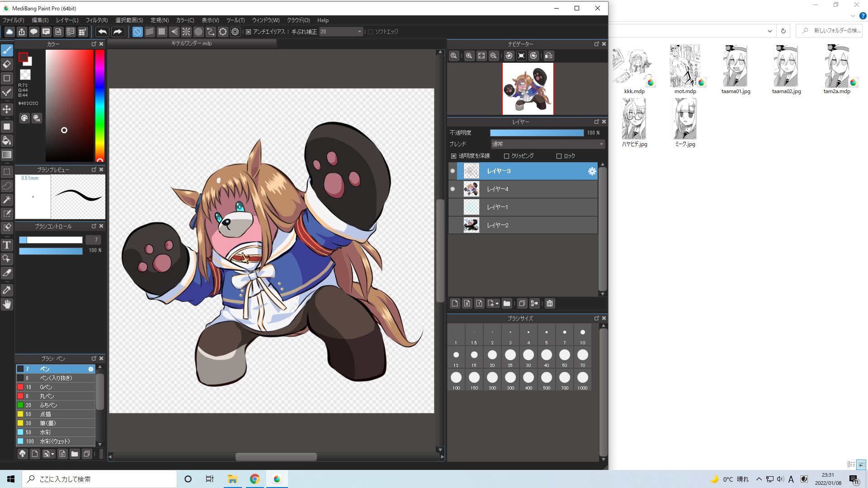868x488 pixels.
Task: Select the Brush tool in left toolbar
Action: pyautogui.click(x=7, y=50)
